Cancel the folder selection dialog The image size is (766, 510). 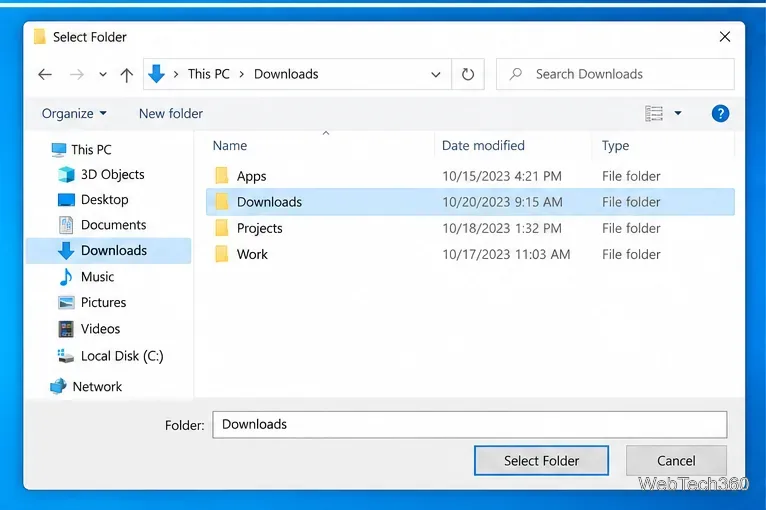676,461
